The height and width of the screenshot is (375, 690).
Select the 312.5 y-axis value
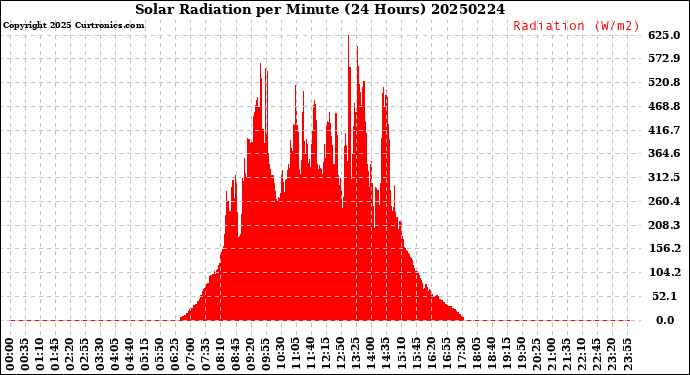pyautogui.click(x=664, y=177)
